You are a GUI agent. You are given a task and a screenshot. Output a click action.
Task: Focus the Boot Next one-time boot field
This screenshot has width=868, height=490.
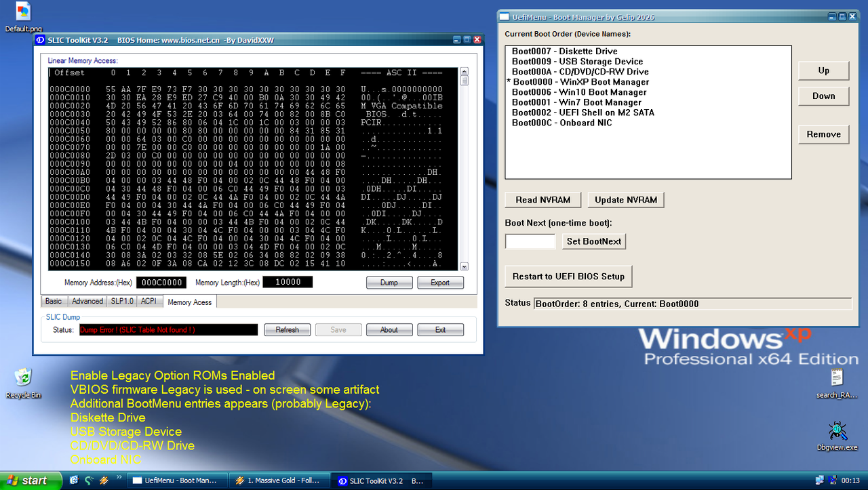530,241
